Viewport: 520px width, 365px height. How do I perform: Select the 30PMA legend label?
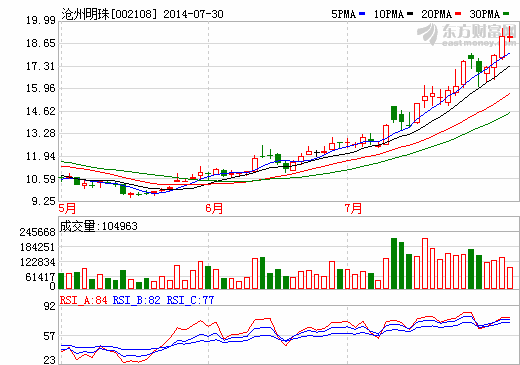(485, 14)
